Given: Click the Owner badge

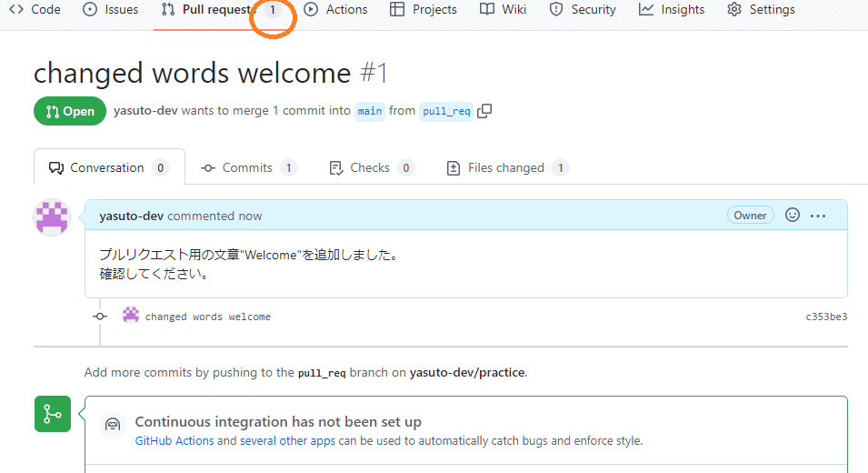Looking at the screenshot, I should [x=750, y=216].
